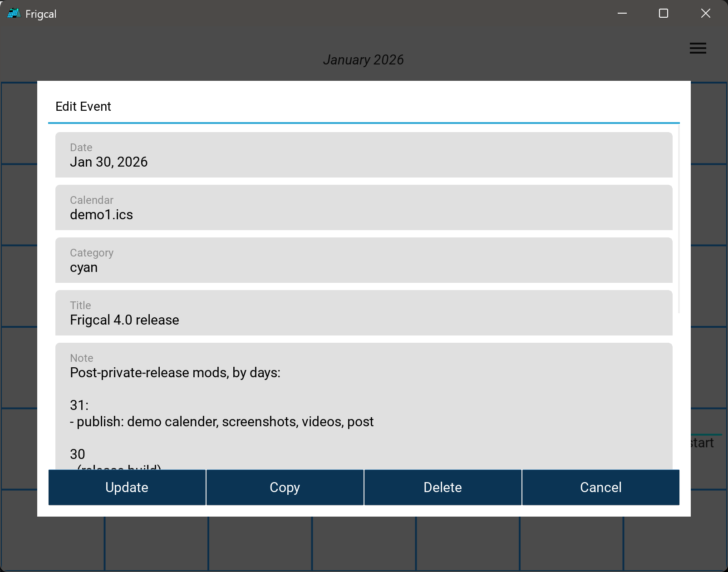Delete this event with the Delete button
The image size is (728, 572).
point(443,487)
